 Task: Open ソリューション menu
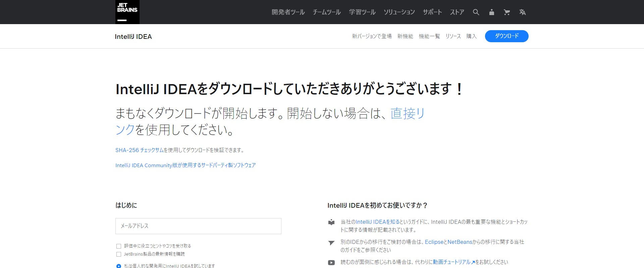tap(399, 12)
